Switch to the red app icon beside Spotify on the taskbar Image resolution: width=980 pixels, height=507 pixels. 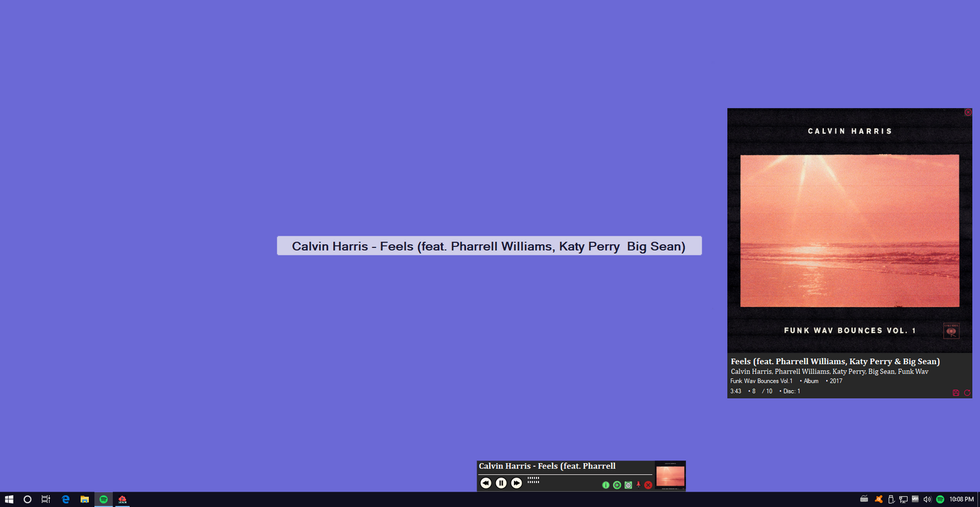click(123, 499)
